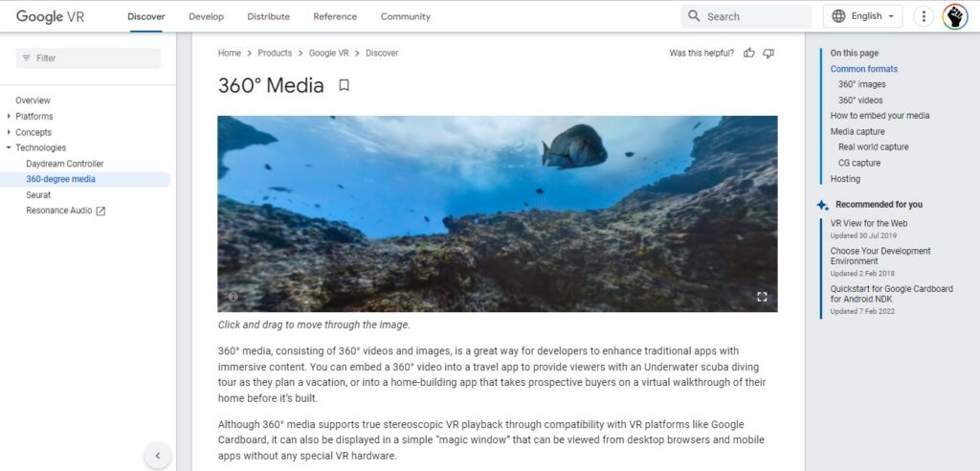Open the English language dropdown
Viewport: 980px width, 471px height.
[862, 16]
